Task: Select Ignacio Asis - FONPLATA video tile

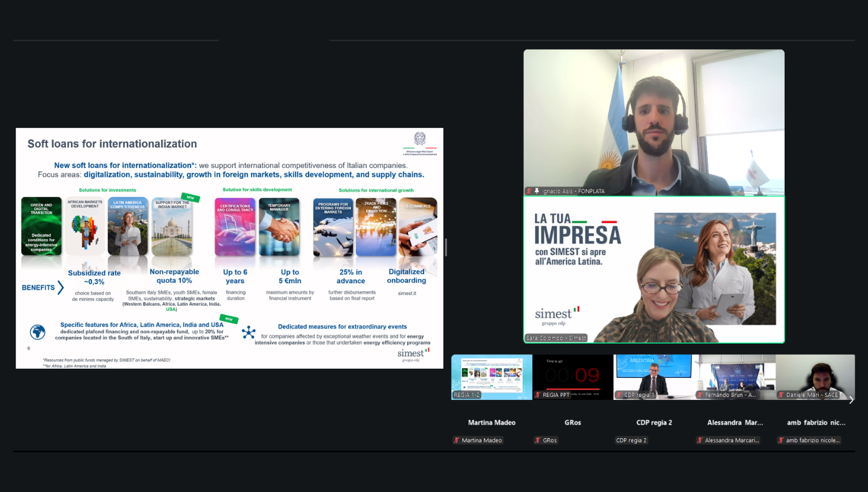Action: point(654,123)
